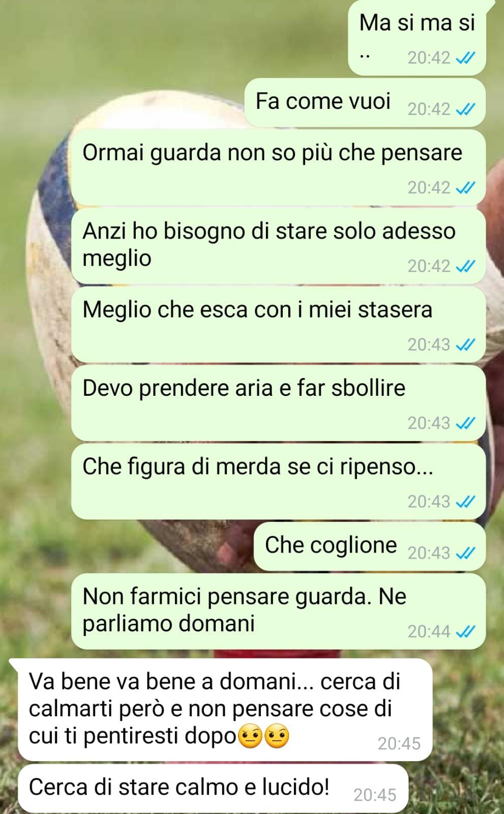Tap read ticks on 'Ne parliamo domani' message
The image size is (504, 814).
(x=465, y=631)
